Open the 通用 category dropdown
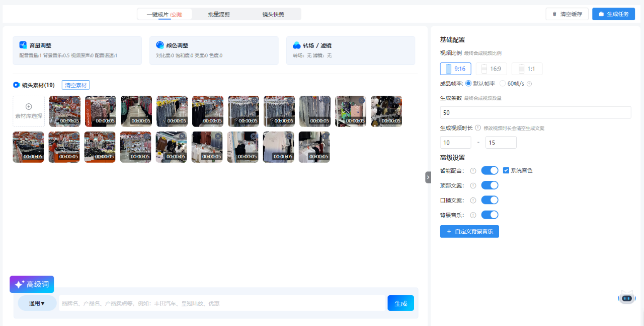This screenshot has width=644, height=326. [x=37, y=303]
